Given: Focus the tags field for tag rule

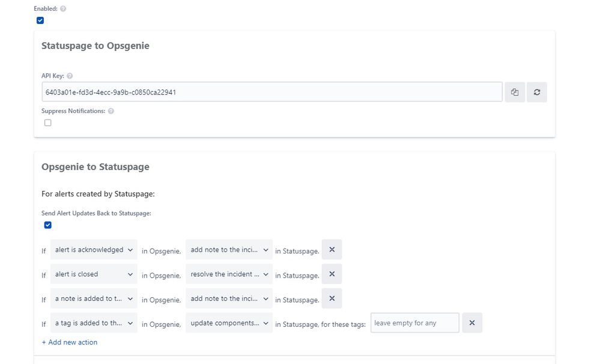Looking at the screenshot, I should click(415, 323).
